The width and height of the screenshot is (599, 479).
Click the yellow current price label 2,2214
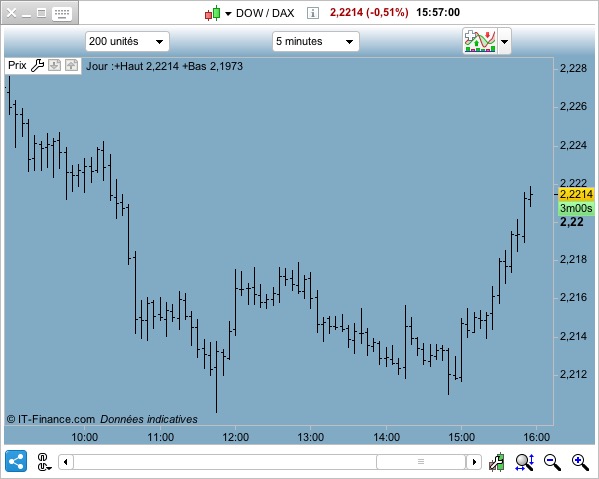coord(576,194)
